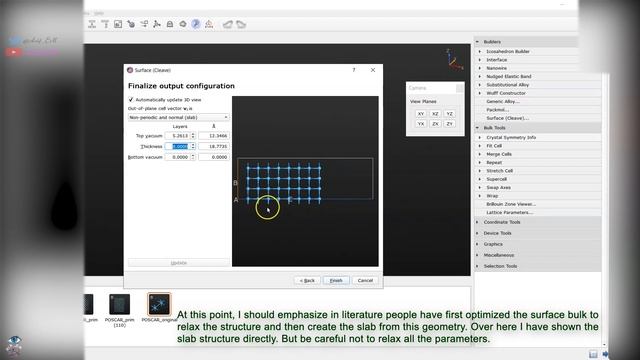Expand the Interface builder item
The width and height of the screenshot is (640, 360).
coord(480,60)
